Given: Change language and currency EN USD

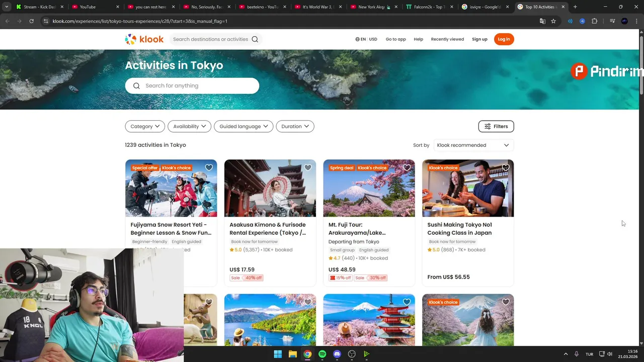Looking at the screenshot, I should point(366,39).
